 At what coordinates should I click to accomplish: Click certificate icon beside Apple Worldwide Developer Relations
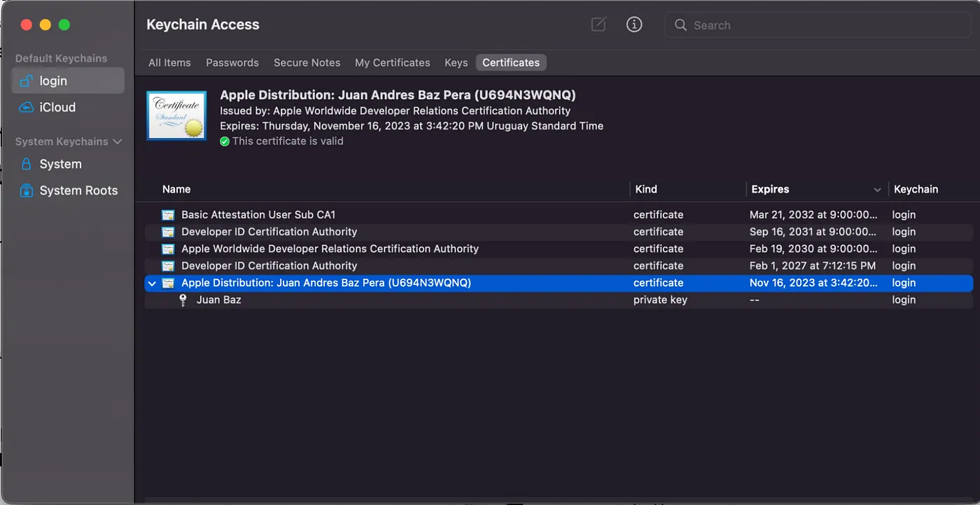coord(168,249)
